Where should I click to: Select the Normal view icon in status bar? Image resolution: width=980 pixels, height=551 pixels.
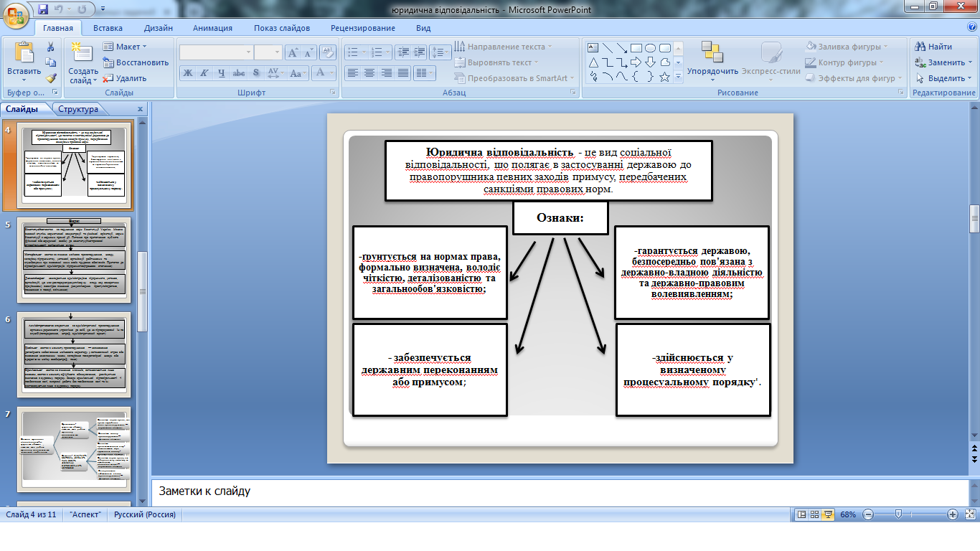[x=802, y=514]
